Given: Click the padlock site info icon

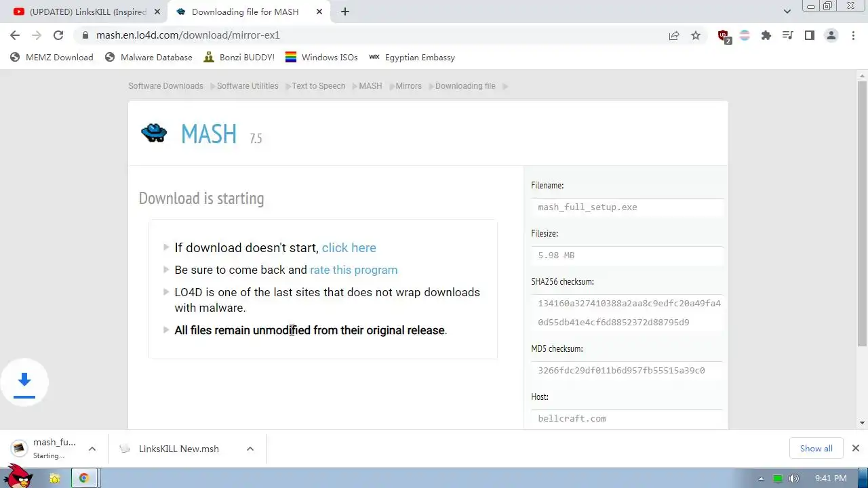Looking at the screenshot, I should (85, 35).
